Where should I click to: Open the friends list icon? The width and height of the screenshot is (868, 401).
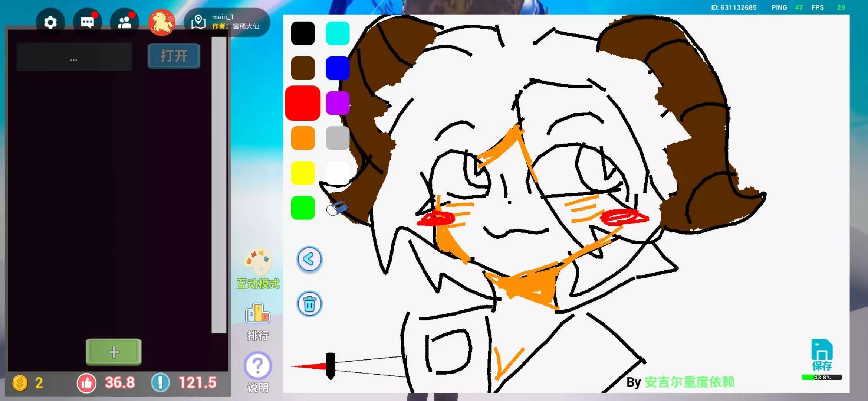click(125, 22)
